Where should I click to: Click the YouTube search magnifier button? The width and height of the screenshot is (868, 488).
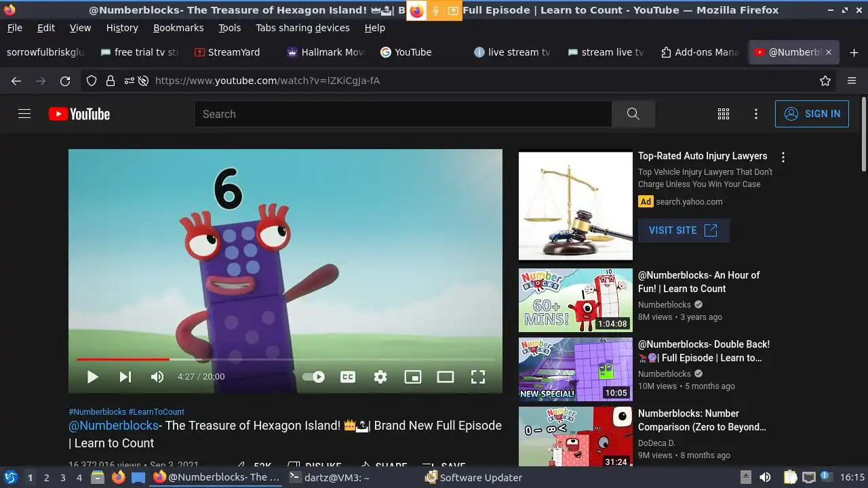pyautogui.click(x=633, y=114)
